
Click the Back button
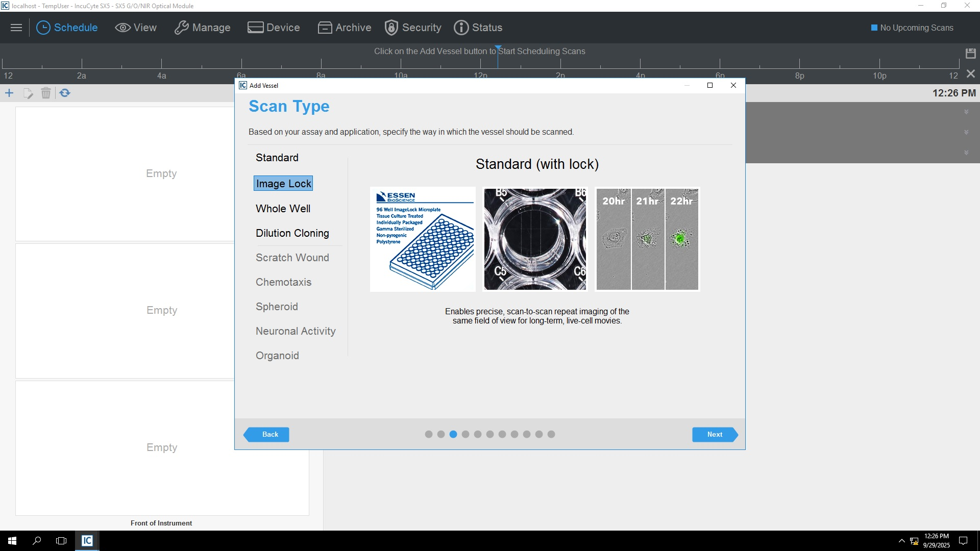[267, 435]
